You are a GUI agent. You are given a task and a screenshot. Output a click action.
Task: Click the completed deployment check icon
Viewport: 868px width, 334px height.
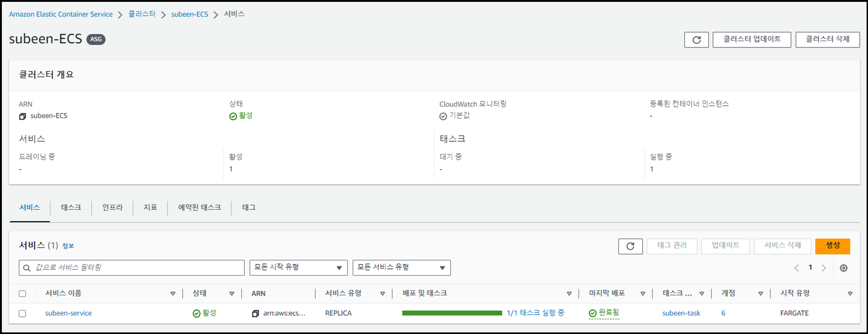click(592, 313)
